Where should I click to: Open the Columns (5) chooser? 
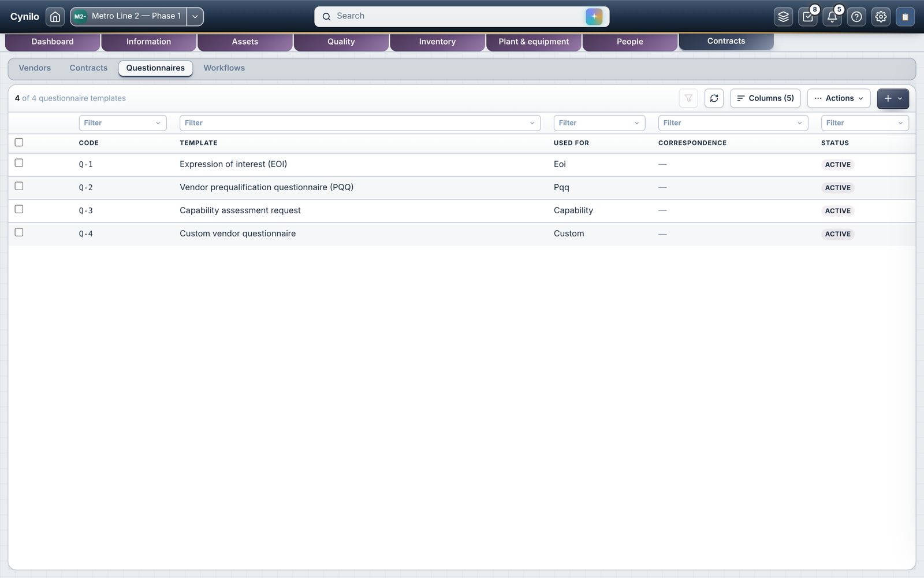[765, 98]
